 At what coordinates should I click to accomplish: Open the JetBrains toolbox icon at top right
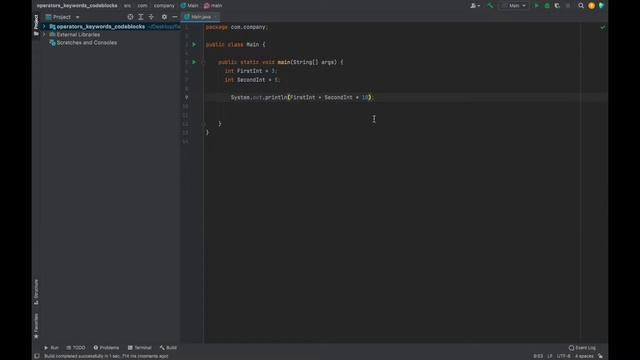[x=601, y=6]
